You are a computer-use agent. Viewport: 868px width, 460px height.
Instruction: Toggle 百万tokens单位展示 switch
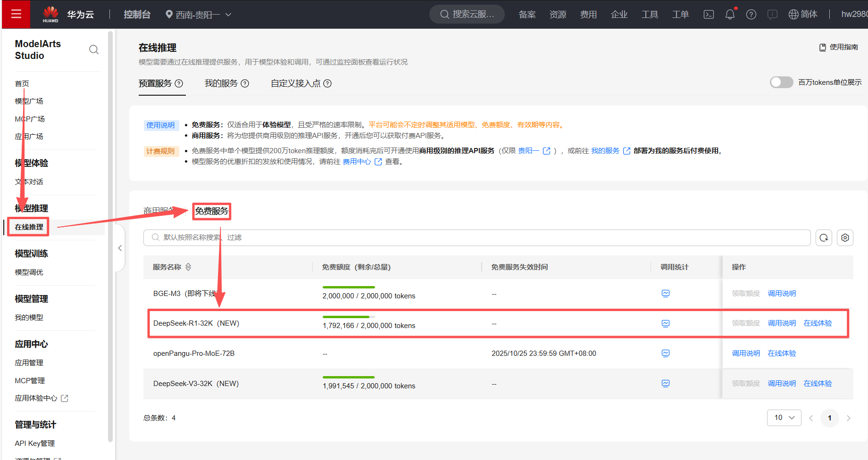point(782,82)
